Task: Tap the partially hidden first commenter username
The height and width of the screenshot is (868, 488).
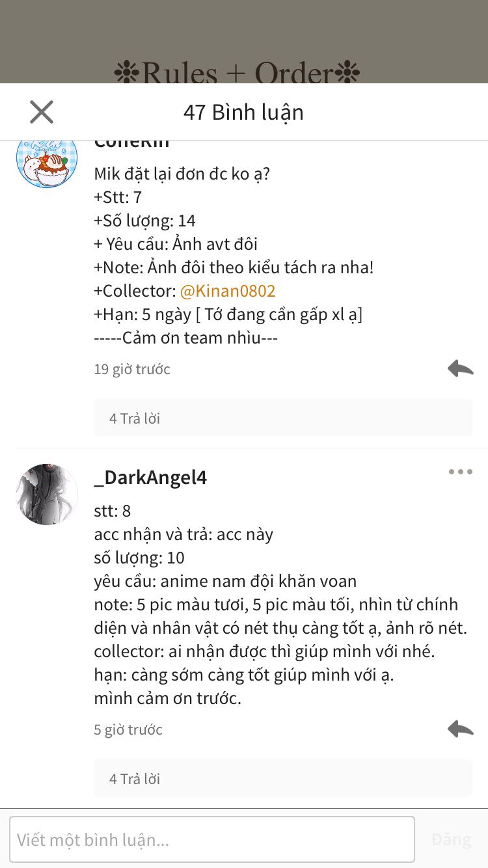Action: pyautogui.click(x=132, y=144)
